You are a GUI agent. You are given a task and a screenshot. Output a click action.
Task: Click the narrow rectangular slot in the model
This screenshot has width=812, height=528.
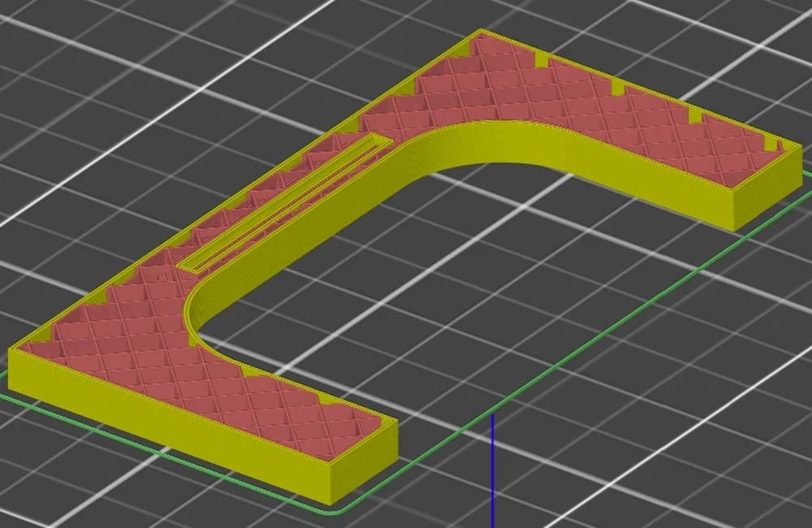(x=283, y=202)
